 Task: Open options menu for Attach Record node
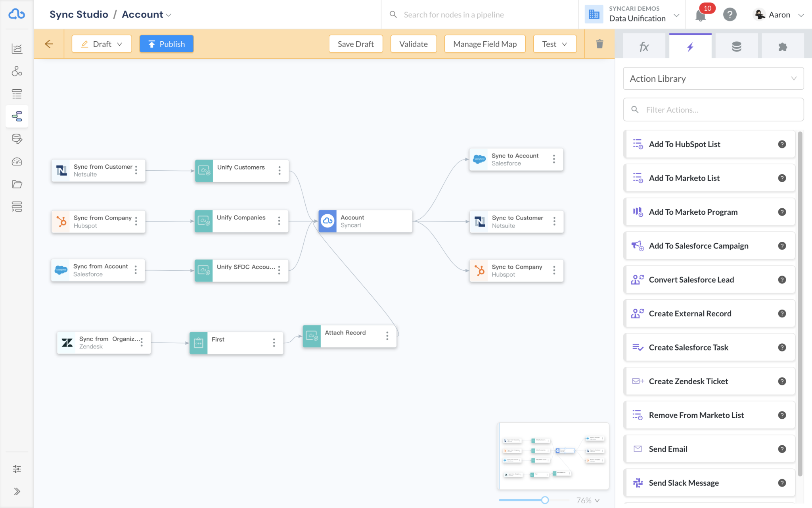tap(387, 336)
